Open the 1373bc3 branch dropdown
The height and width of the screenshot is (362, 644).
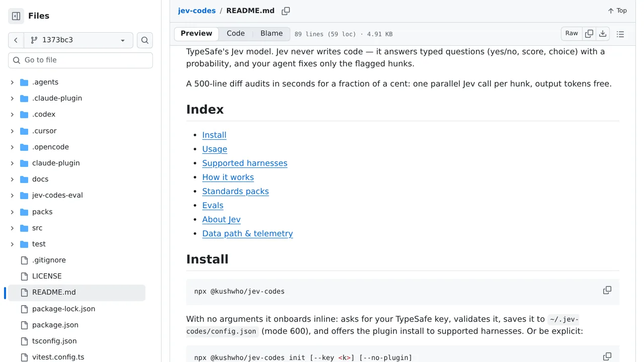pyautogui.click(x=78, y=40)
